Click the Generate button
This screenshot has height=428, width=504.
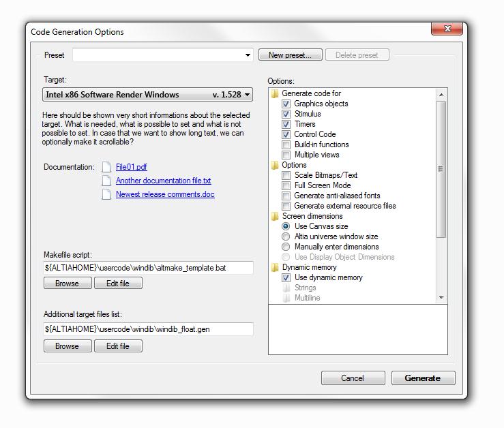pyautogui.click(x=423, y=378)
